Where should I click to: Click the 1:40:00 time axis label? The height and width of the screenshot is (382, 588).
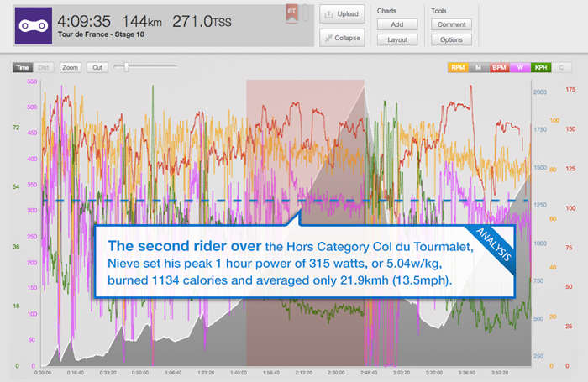click(239, 373)
